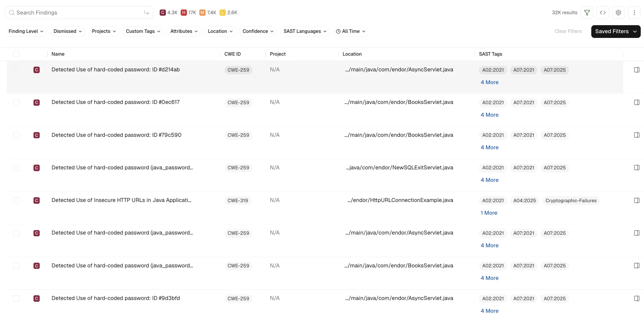Open the Saved Filters menu

[x=616, y=31]
